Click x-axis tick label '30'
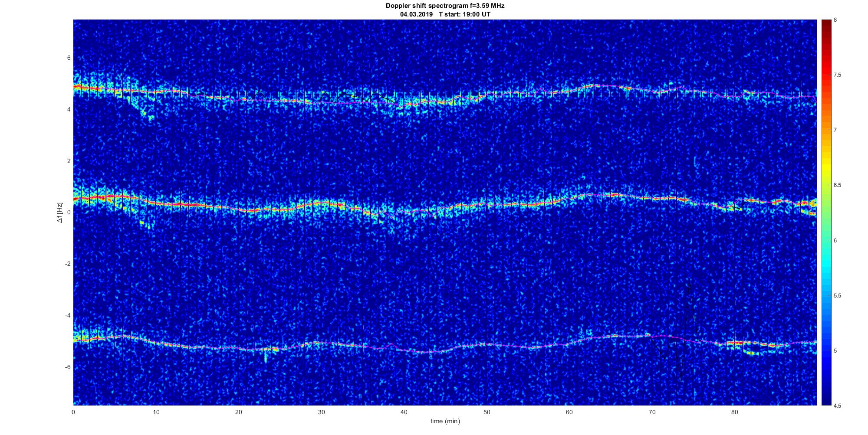 click(x=321, y=412)
